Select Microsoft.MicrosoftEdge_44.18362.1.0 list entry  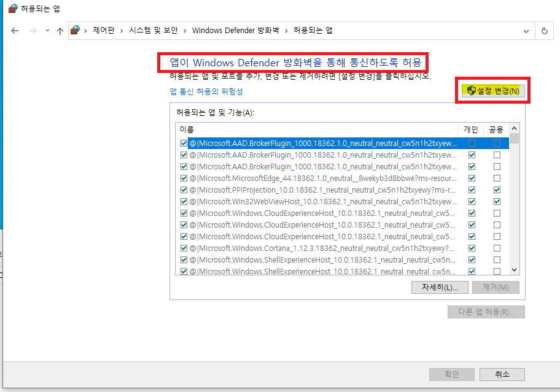[323, 179]
